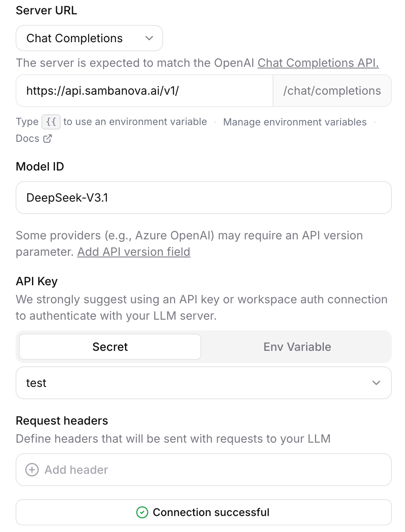Click the Chat Completions API documentation link
405x532 pixels.
[x=318, y=63]
